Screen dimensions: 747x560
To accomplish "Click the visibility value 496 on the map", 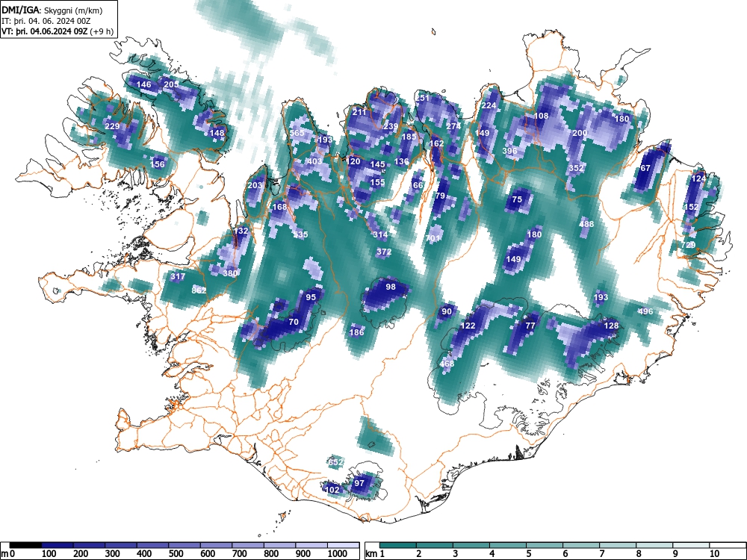I will (x=645, y=311).
